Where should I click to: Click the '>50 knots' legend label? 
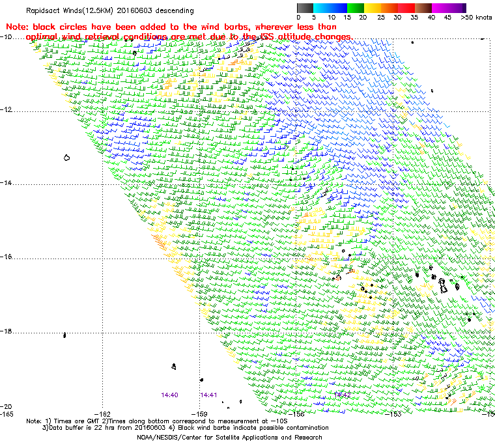click(476, 18)
